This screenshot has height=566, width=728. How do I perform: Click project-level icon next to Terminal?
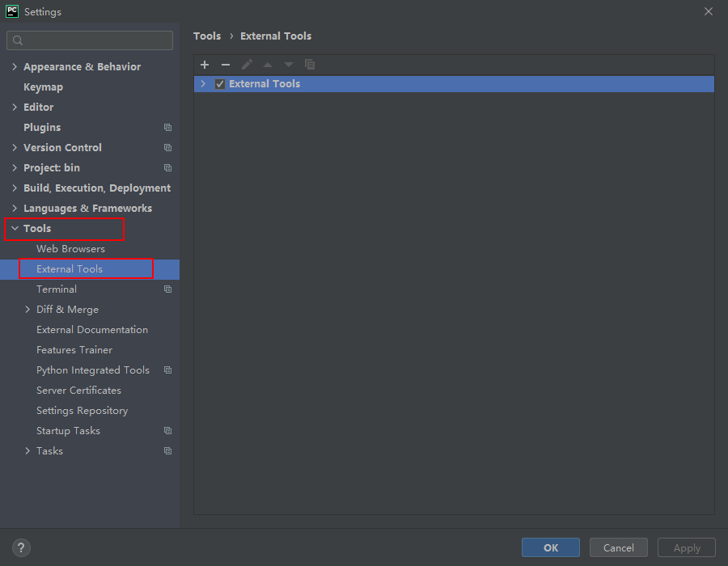click(x=168, y=289)
